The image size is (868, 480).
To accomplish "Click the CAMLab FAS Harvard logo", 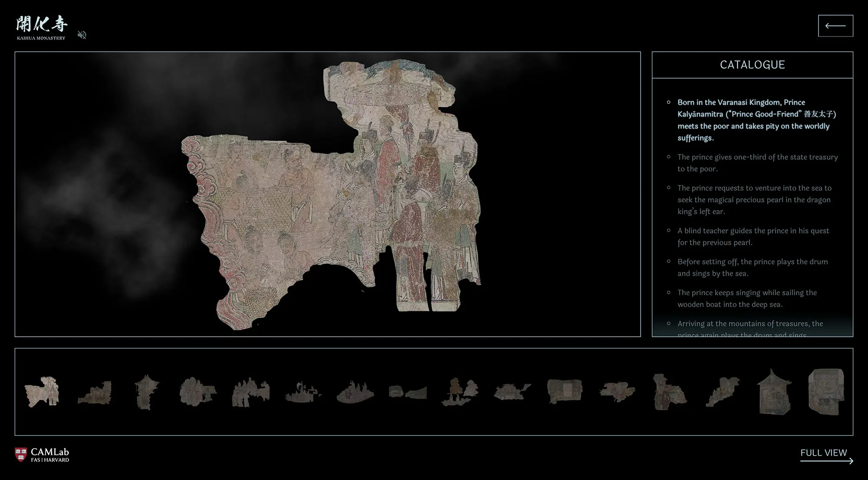I will tap(42, 455).
